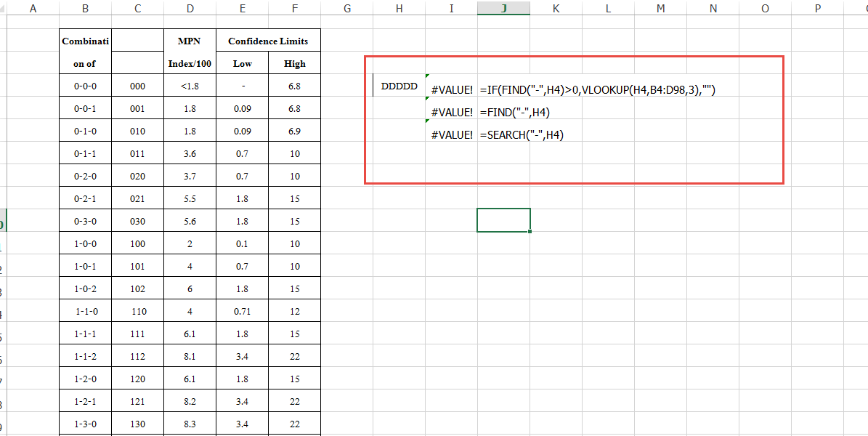Select column B header
Screen dimensions: 868x436
(x=85, y=7)
